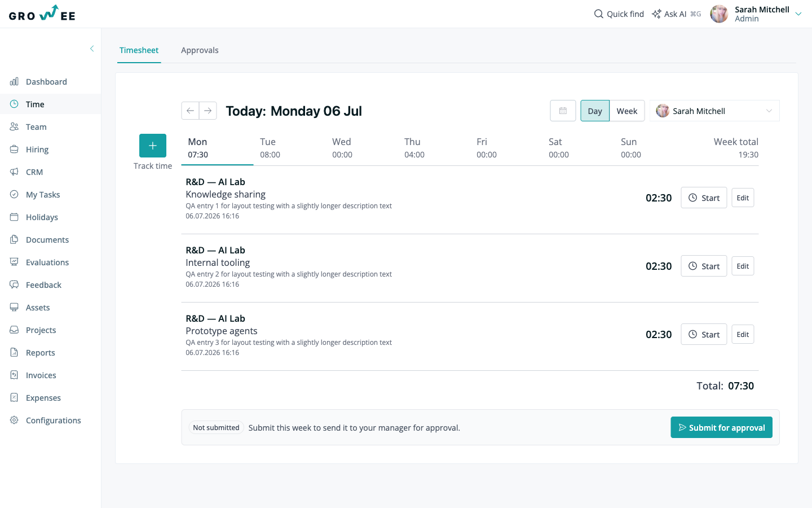Select the Tue 08:00 day tab
This screenshot has height=508, width=812.
pos(289,148)
